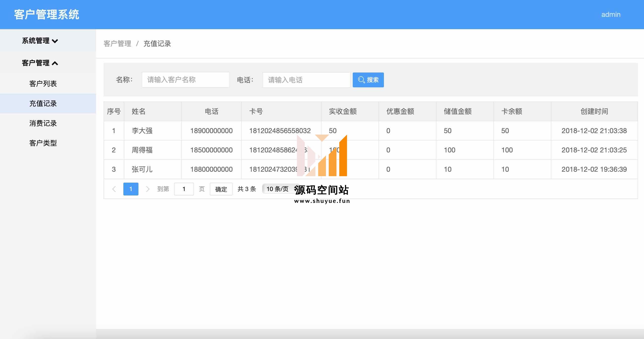Click phone number 18900000000

[x=212, y=131]
